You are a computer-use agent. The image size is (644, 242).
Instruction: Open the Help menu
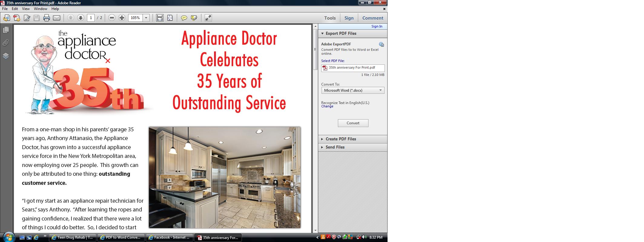point(55,9)
